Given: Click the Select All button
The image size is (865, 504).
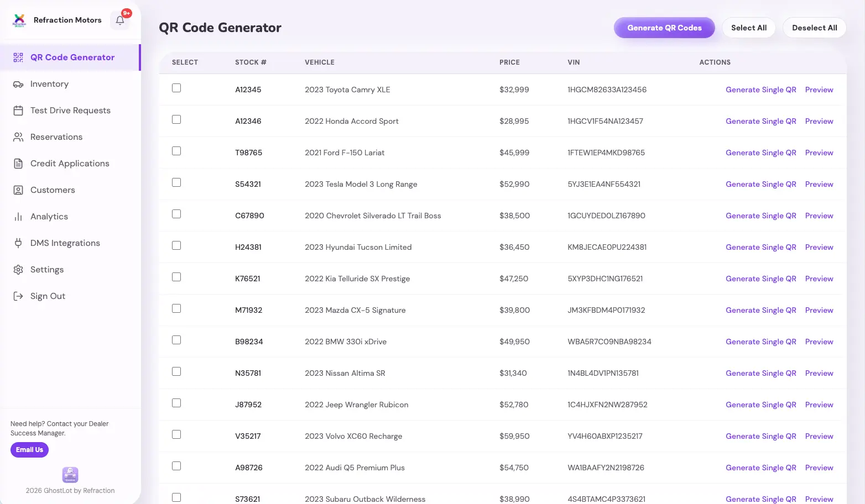Looking at the screenshot, I should (x=748, y=28).
